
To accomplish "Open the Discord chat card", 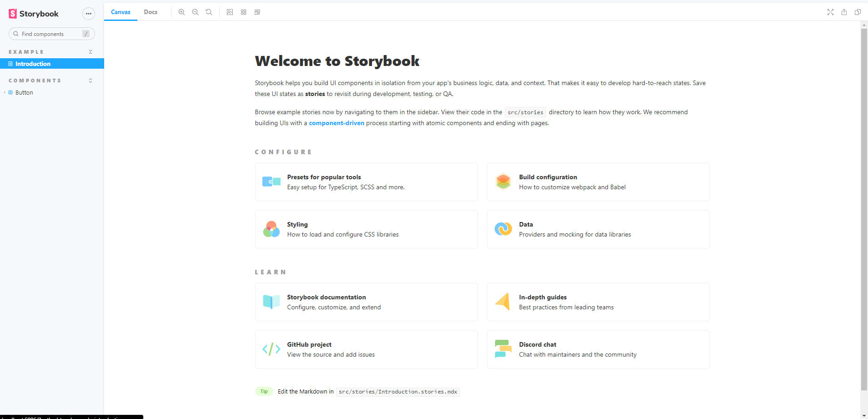I will [598, 349].
